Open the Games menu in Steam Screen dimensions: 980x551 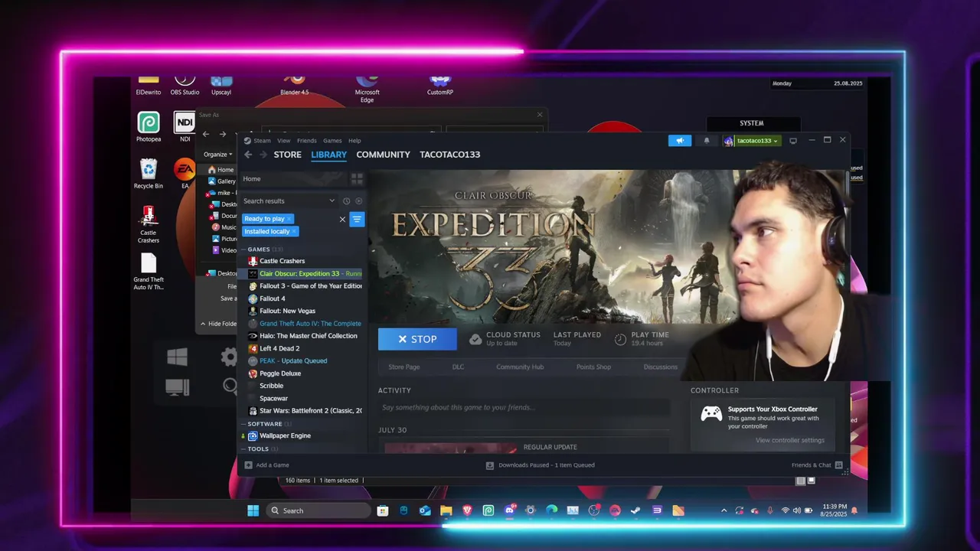(332, 141)
